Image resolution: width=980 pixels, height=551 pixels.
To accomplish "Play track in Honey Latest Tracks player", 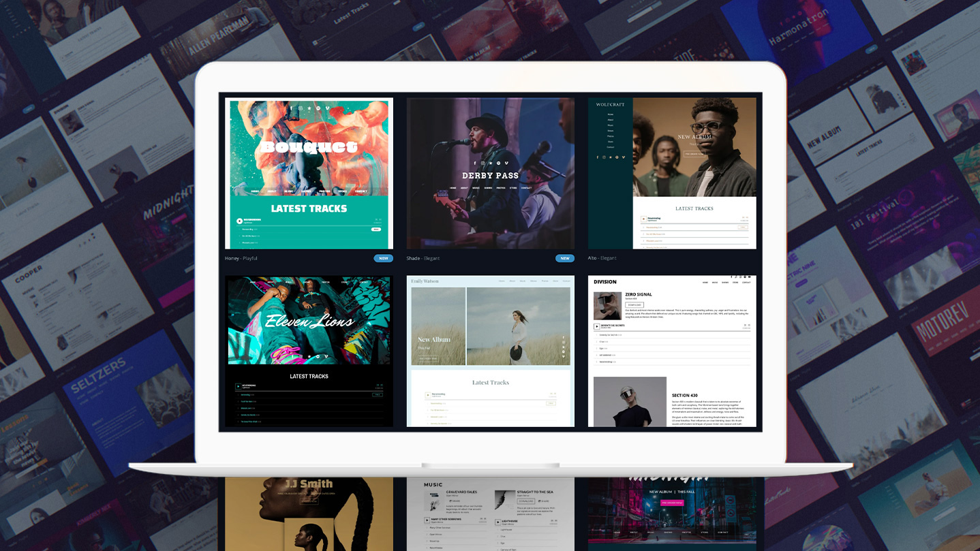I will 240,221.
